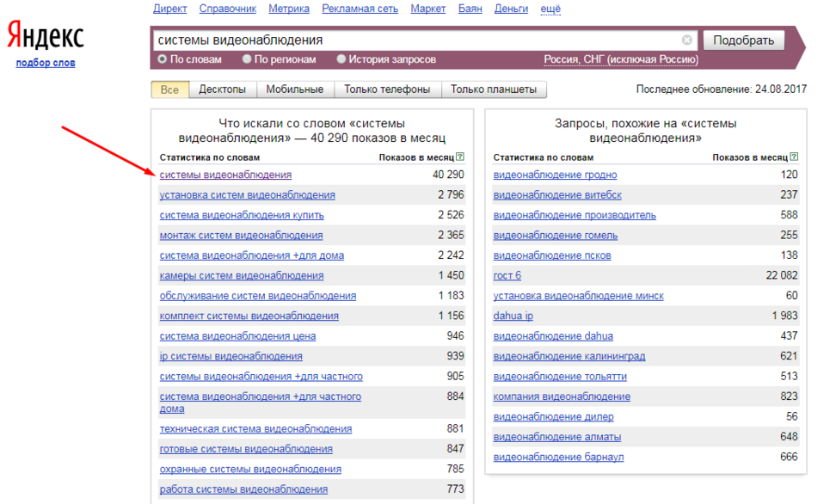Open 'система видеонаблюдения +для дома' query

coord(252,256)
